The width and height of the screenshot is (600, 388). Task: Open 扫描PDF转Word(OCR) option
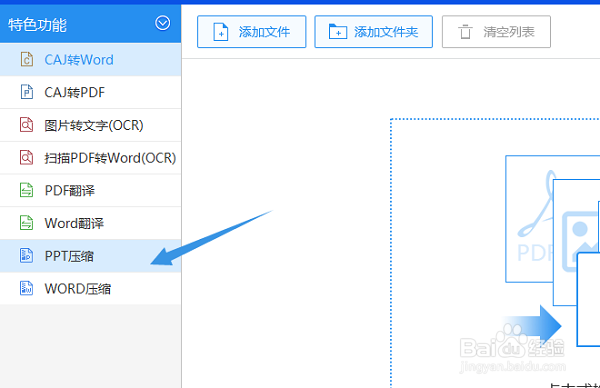(x=90, y=158)
